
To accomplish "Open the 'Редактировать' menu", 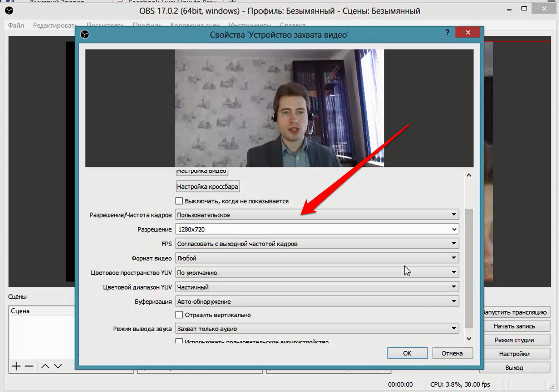I will pyautogui.click(x=56, y=26).
